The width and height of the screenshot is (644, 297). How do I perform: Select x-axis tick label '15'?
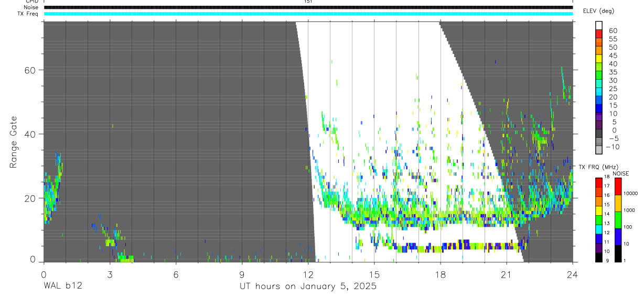point(374,274)
